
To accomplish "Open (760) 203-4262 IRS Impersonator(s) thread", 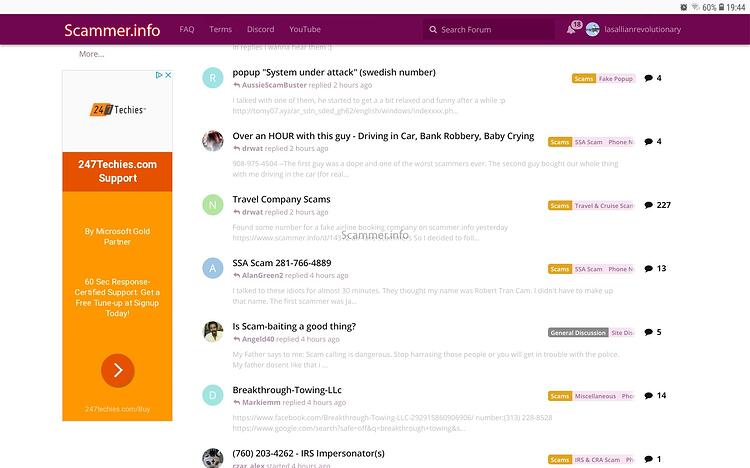I will coord(309,453).
